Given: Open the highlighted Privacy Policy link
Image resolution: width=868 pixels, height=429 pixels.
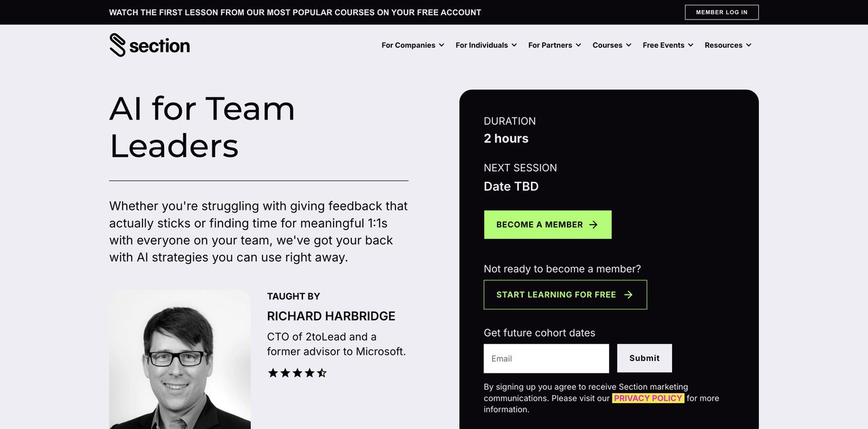Looking at the screenshot, I should [648, 398].
